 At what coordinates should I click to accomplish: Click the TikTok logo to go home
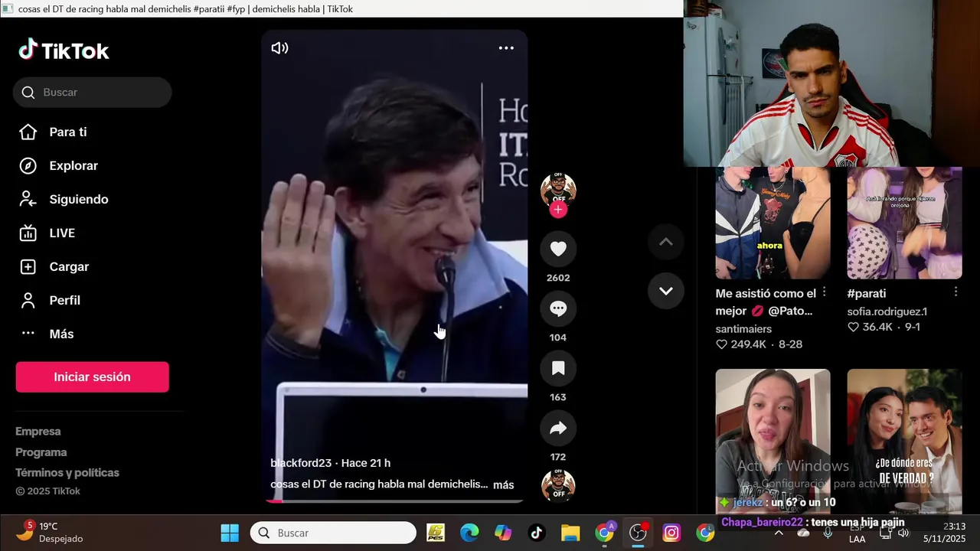[64, 51]
